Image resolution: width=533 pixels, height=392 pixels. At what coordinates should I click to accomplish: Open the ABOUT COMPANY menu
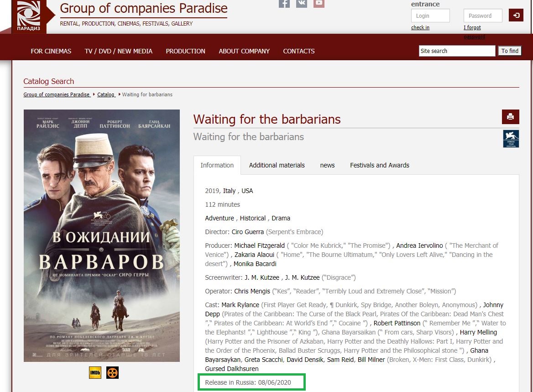244,51
